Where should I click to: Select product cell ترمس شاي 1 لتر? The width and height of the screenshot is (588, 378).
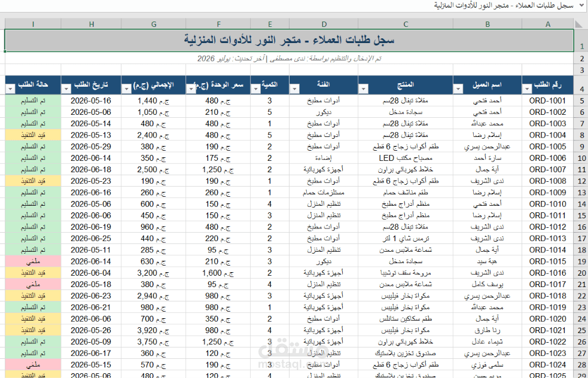[x=406, y=239]
